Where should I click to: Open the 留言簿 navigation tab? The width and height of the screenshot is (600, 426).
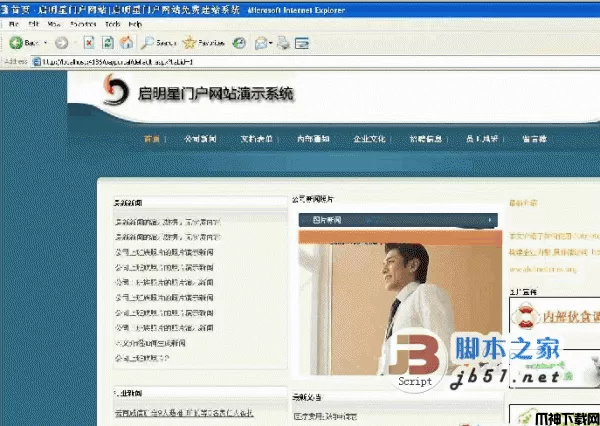[535, 139]
